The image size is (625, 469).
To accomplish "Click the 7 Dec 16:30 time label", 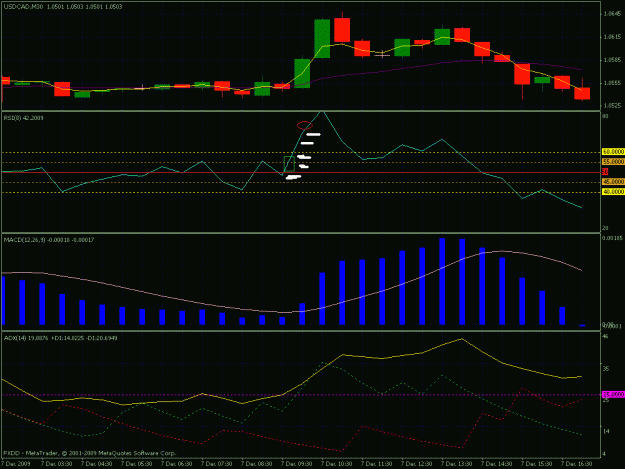I will coord(576,464).
